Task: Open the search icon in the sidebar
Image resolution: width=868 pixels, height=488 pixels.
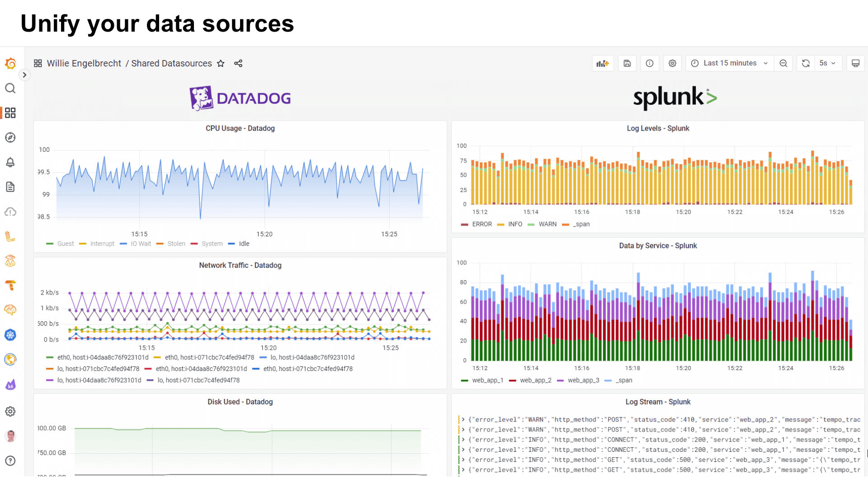Action: (x=10, y=89)
